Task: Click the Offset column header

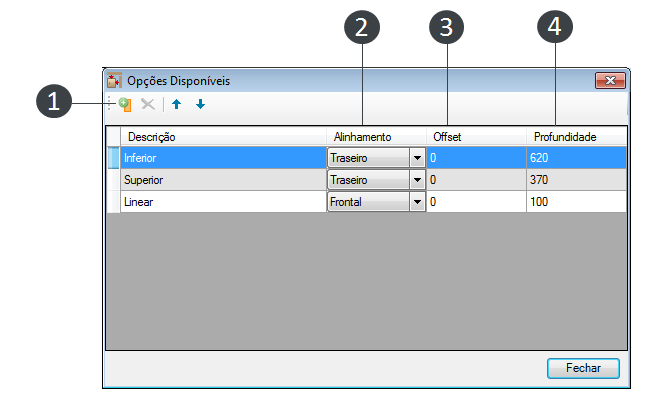Action: pyautogui.click(x=476, y=137)
